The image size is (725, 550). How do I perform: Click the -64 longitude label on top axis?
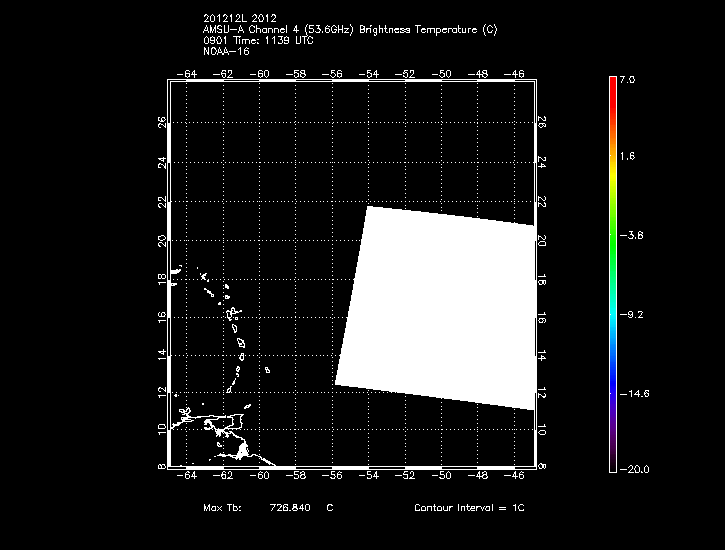point(186,74)
